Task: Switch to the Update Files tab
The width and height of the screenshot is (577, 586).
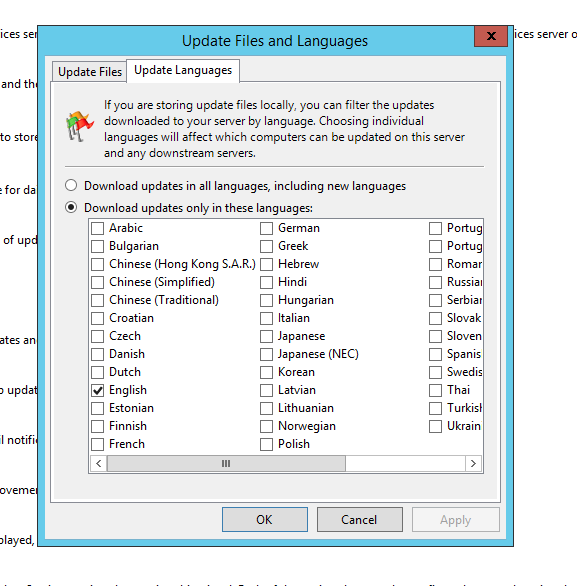Action: click(x=90, y=72)
